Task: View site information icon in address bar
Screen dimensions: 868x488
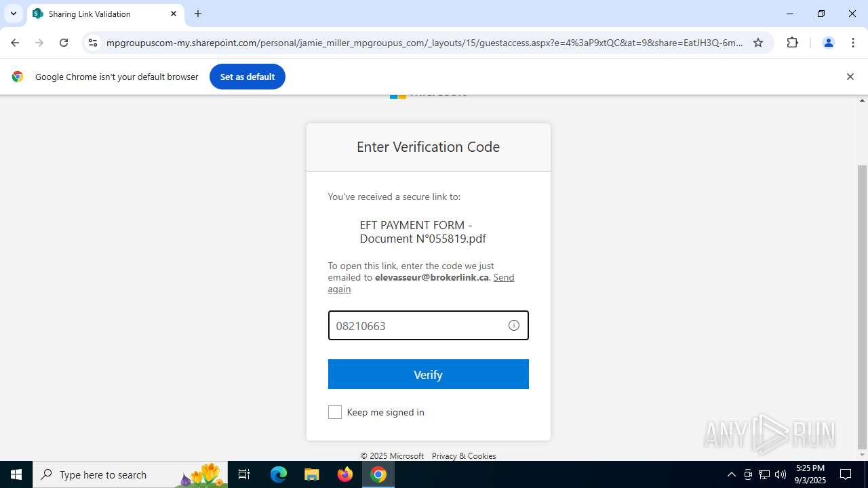Action: [93, 43]
